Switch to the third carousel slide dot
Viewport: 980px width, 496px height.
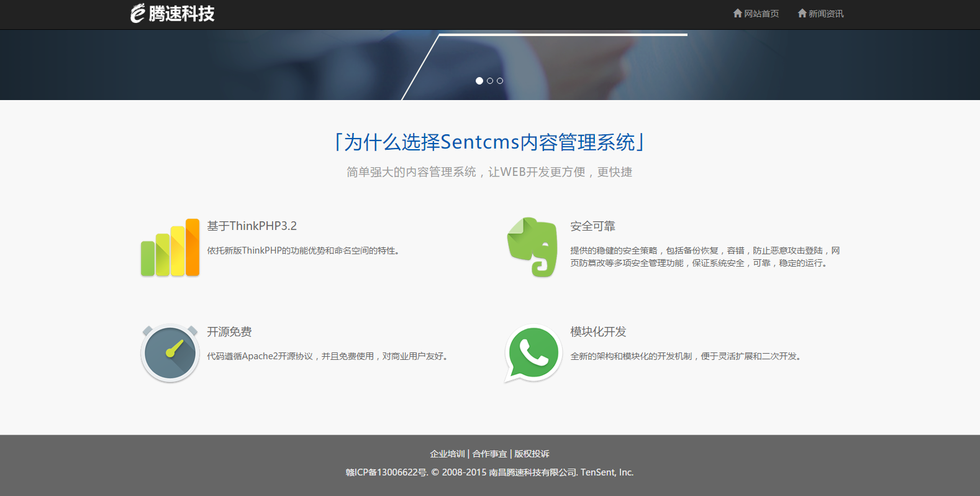click(500, 81)
